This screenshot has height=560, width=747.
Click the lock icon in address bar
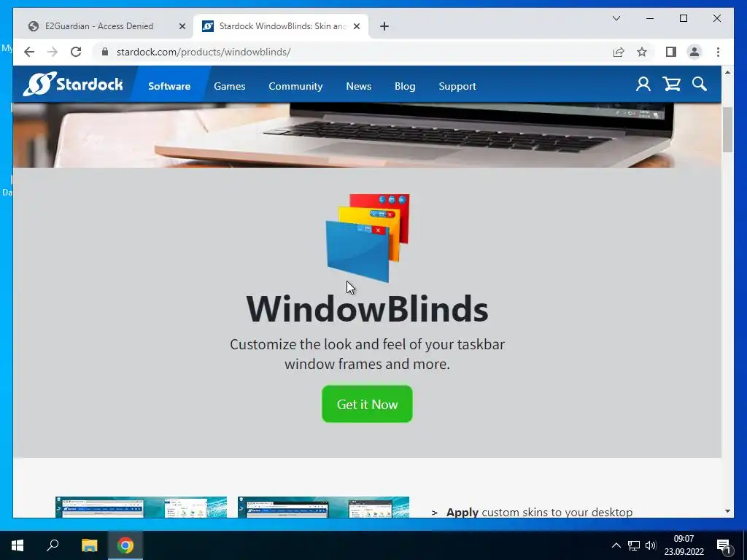click(105, 52)
